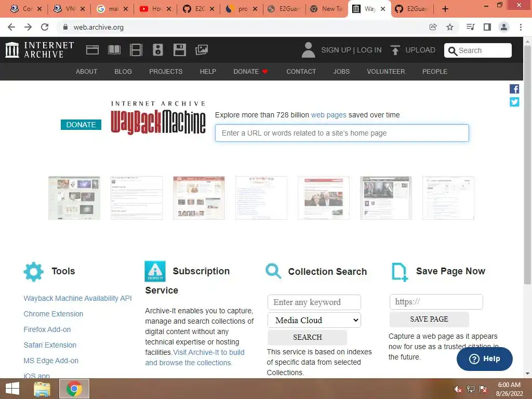The height and width of the screenshot is (399, 532).
Task: Open the Internet Archive home logo
Action: [x=39, y=50]
